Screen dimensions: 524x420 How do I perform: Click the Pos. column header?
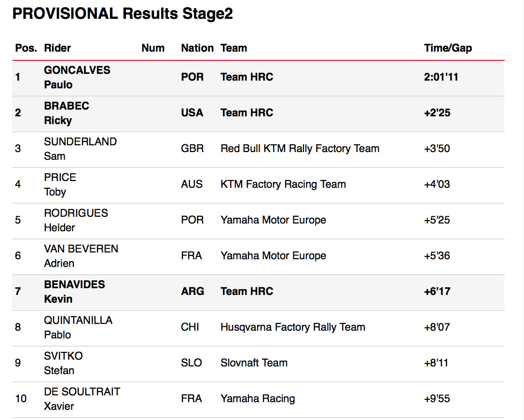26,48
